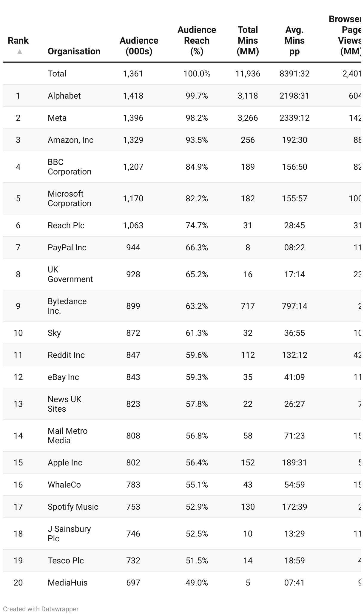The width and height of the screenshot is (364, 616).
Task: Sort table by Audience (000s) header
Action: (139, 46)
